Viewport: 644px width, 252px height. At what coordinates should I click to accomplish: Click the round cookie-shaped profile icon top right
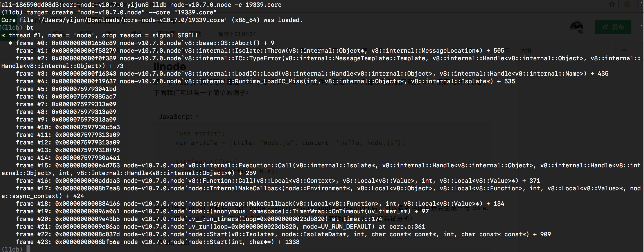[x=627, y=4]
